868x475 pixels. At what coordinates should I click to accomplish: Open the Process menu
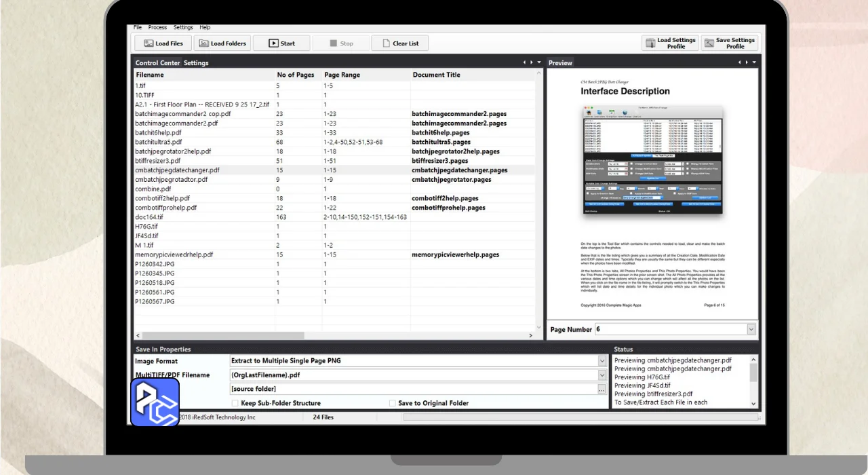157,27
